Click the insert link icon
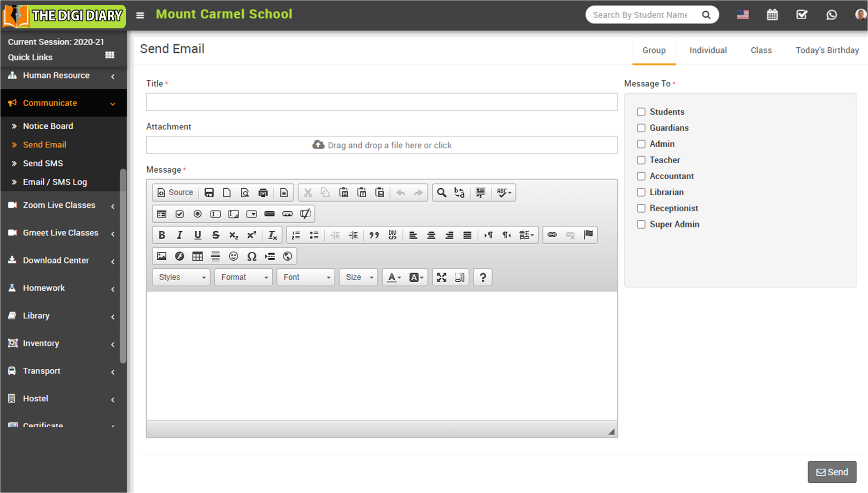The height and width of the screenshot is (493, 868). [x=552, y=235]
